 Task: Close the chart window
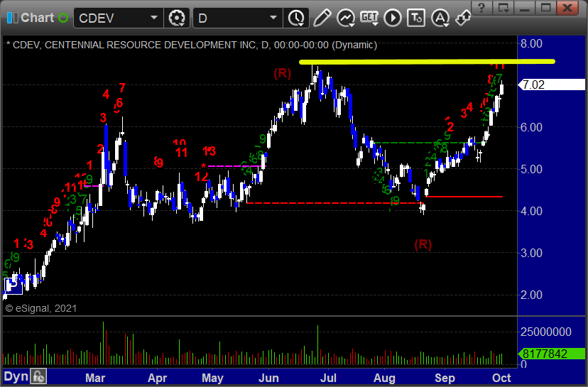click(x=567, y=8)
